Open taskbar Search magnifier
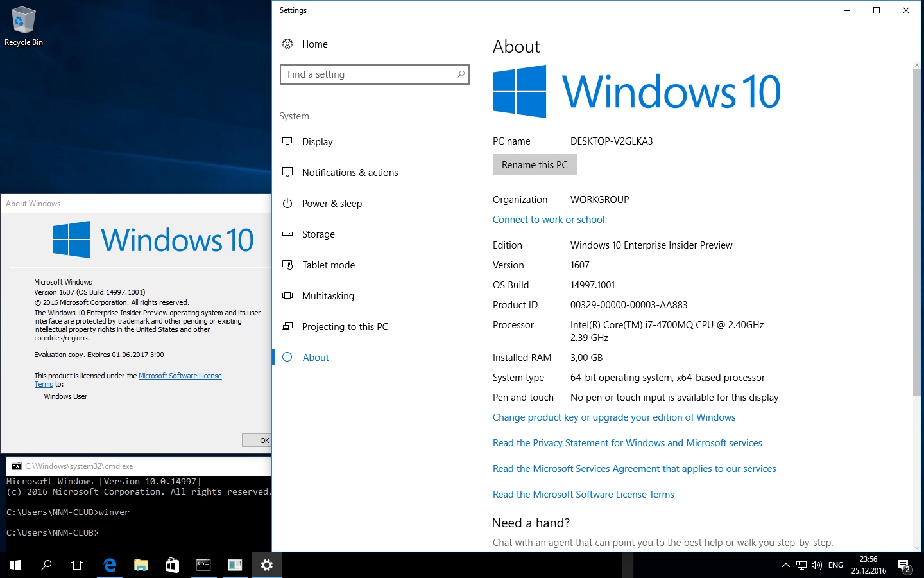The image size is (924, 578). [46, 565]
